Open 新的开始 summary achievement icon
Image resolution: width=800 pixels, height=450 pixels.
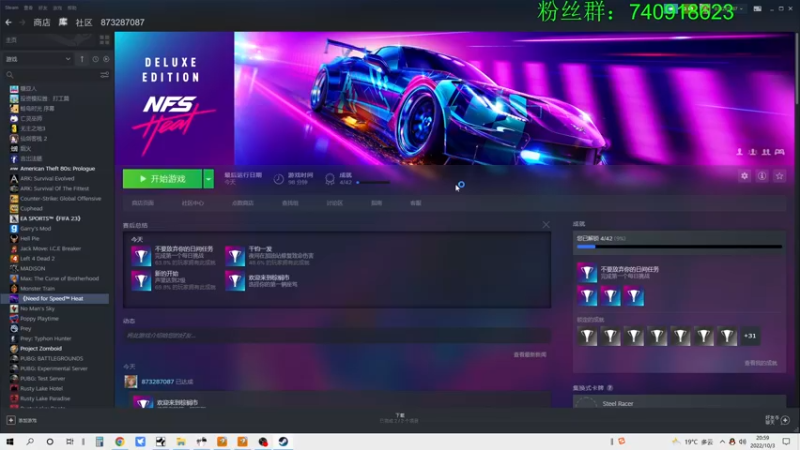tap(141, 281)
